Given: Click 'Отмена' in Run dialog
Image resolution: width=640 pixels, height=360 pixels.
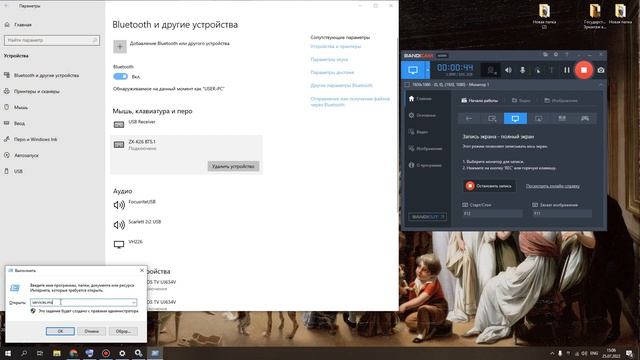Looking at the screenshot, I should click(x=91, y=331).
